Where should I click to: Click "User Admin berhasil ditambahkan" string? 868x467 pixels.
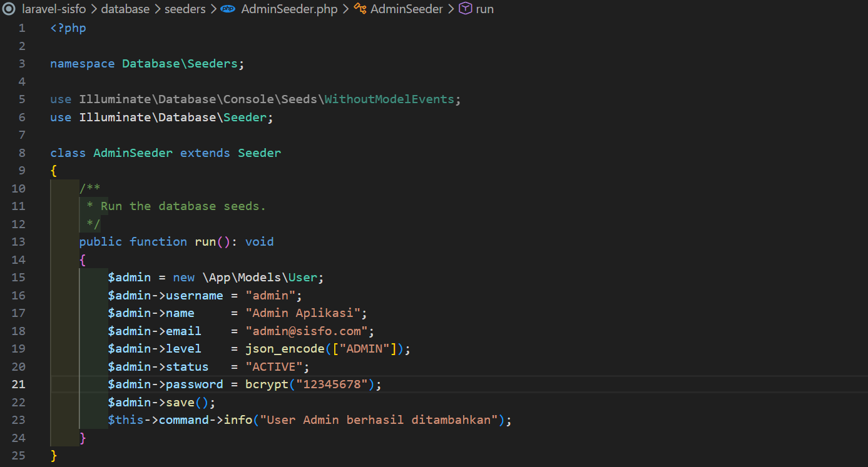tap(379, 419)
